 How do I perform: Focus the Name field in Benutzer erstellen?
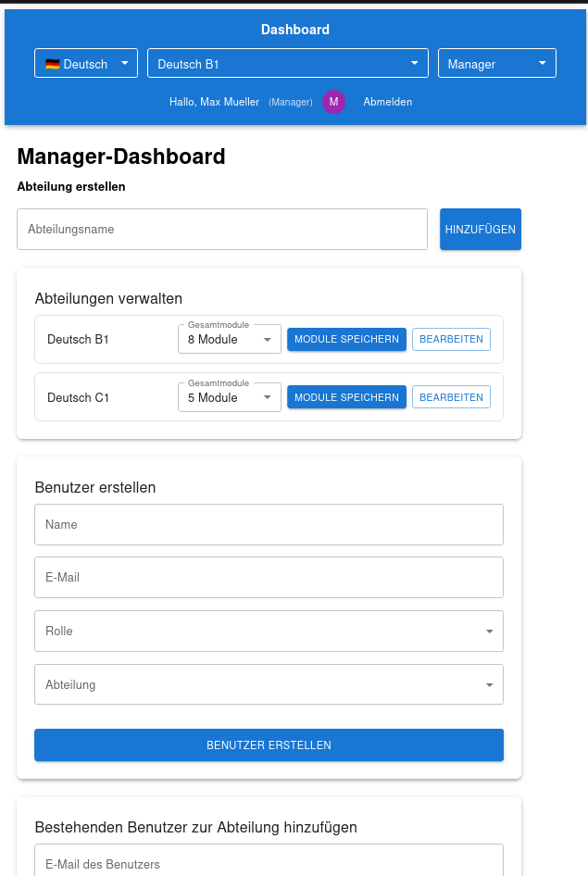coord(269,525)
